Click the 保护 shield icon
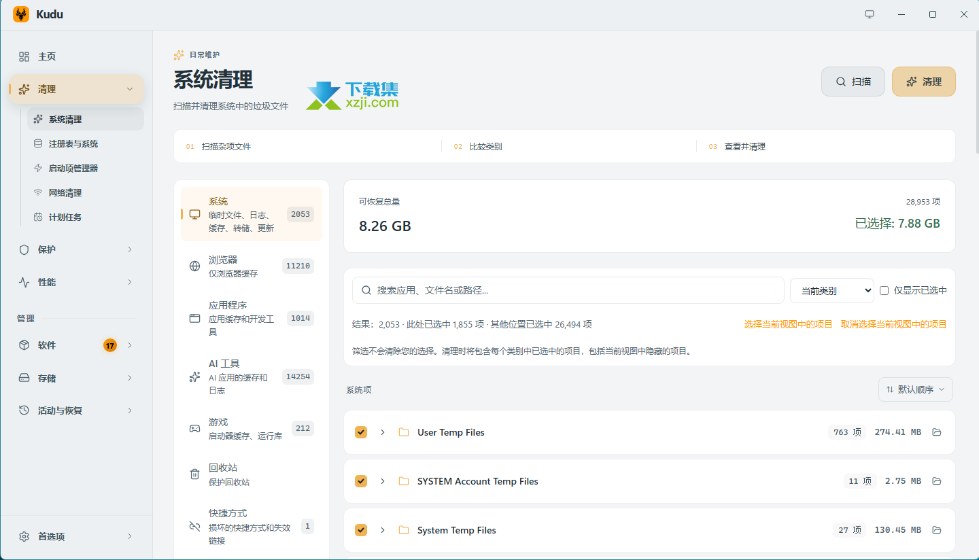979x560 pixels. click(24, 249)
